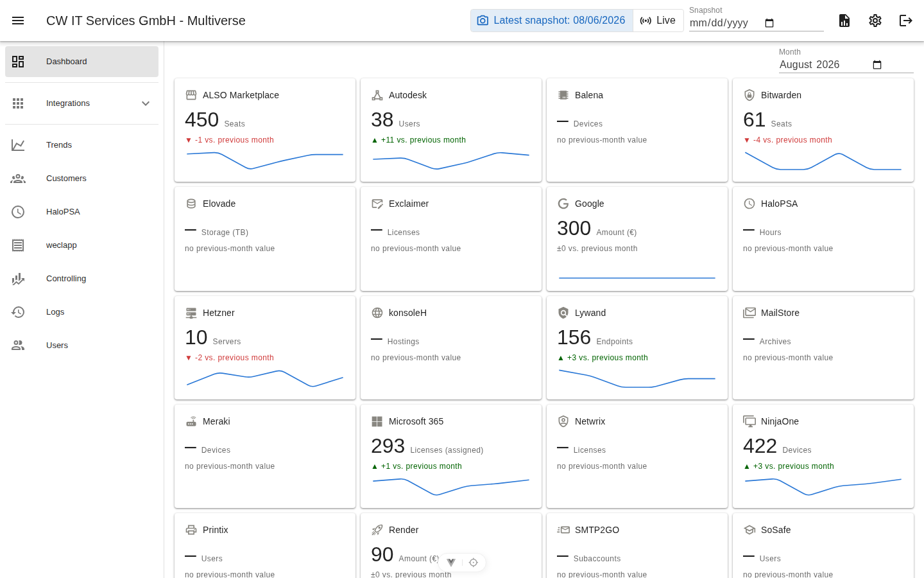Viewport: 924px width, 578px height.
Task: Open weclapp in the sidebar
Action: point(81,245)
